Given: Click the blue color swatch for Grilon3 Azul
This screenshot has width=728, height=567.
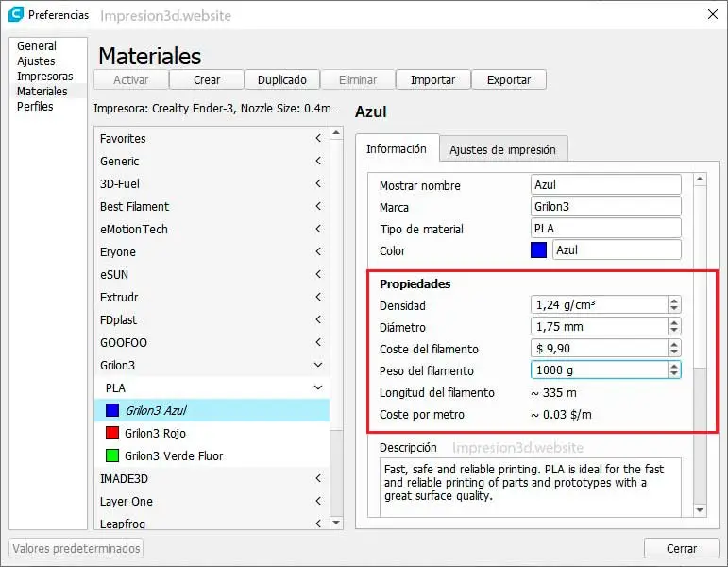Looking at the screenshot, I should pos(112,410).
